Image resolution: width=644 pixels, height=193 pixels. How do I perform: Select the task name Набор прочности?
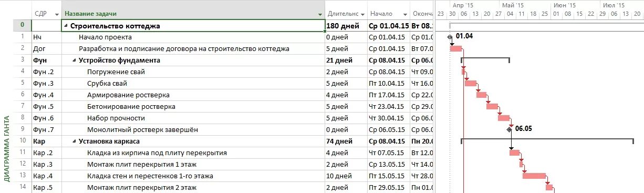116,118
